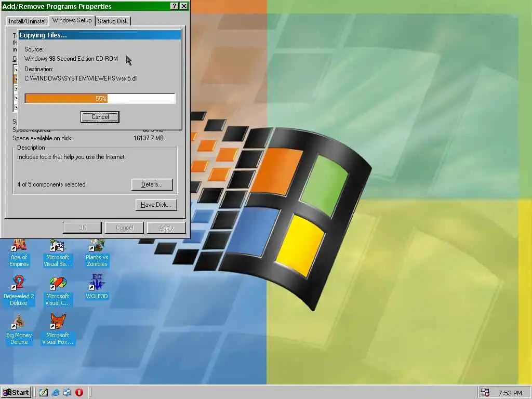Open the Start menu
532x399 pixels.
16,393
